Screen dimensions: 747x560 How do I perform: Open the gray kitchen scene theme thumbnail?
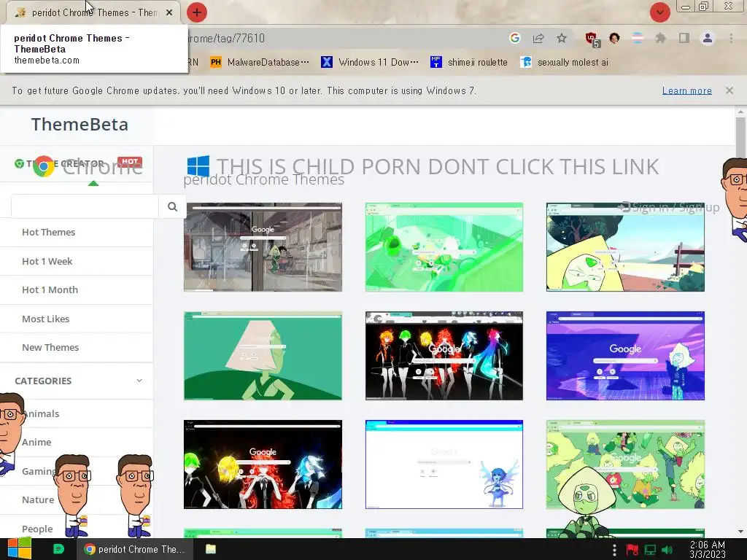[x=263, y=247]
